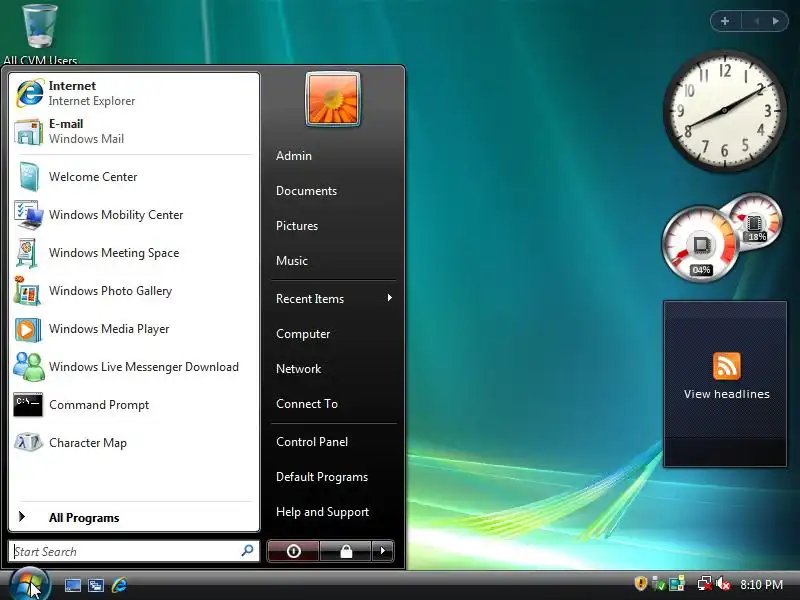800x600 pixels.
Task: Open Admin personal folder
Action: (294, 156)
